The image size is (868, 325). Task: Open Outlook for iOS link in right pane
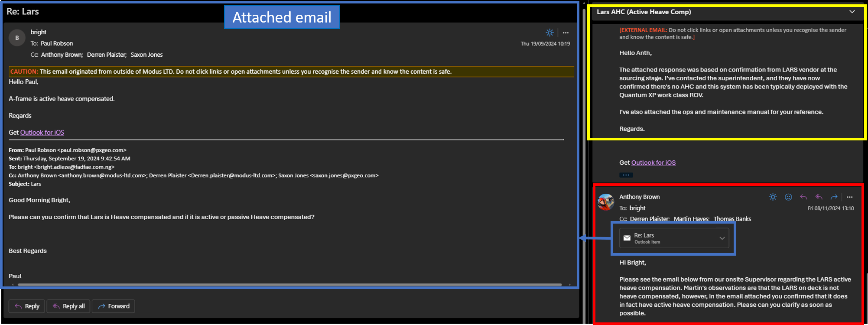tap(653, 162)
